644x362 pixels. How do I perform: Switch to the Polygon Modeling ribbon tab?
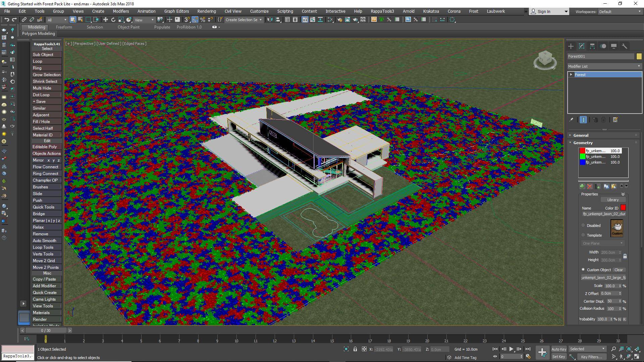pyautogui.click(x=39, y=34)
